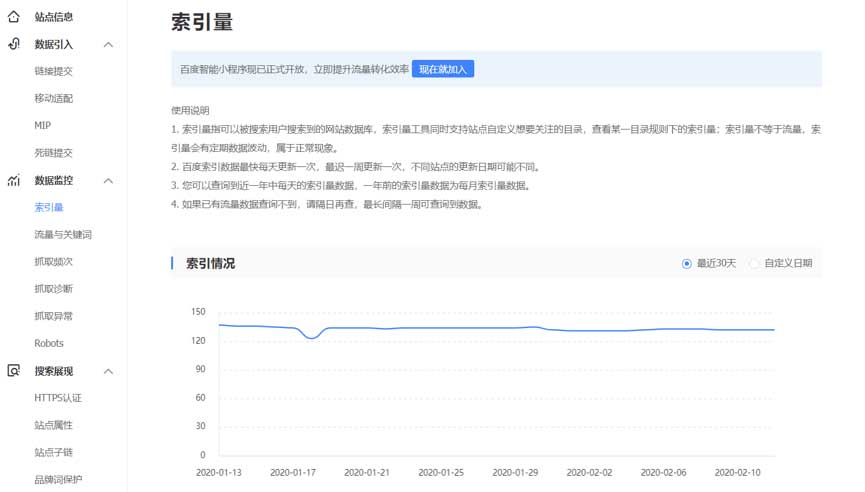The width and height of the screenshot is (865, 492).
Task: Go to 移动适配 in sidebar
Action: coord(53,99)
